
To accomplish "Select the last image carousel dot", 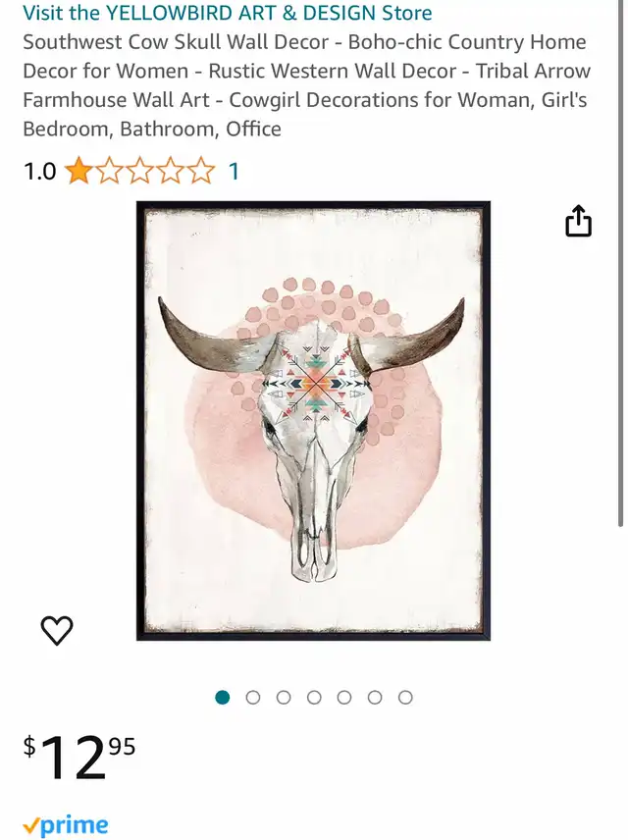I will [x=405, y=697].
